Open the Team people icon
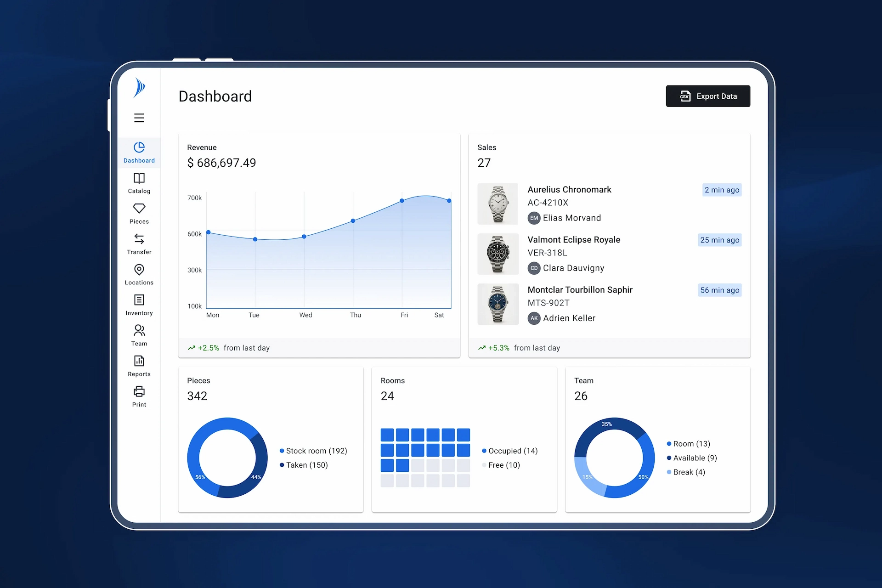The width and height of the screenshot is (882, 588). 139,330
